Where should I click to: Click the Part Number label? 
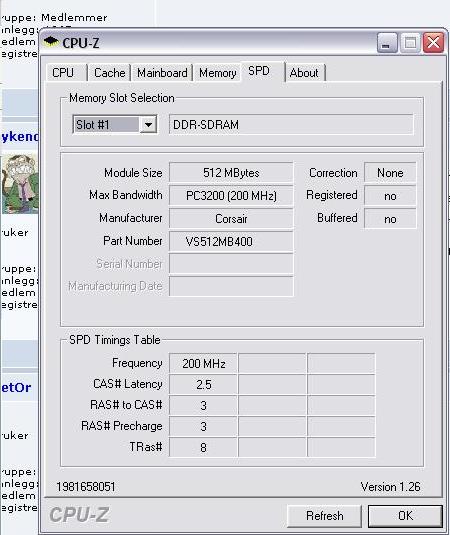click(x=133, y=241)
